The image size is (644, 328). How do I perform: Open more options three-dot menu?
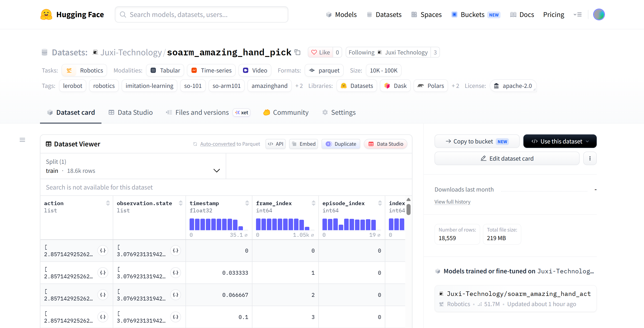click(590, 159)
